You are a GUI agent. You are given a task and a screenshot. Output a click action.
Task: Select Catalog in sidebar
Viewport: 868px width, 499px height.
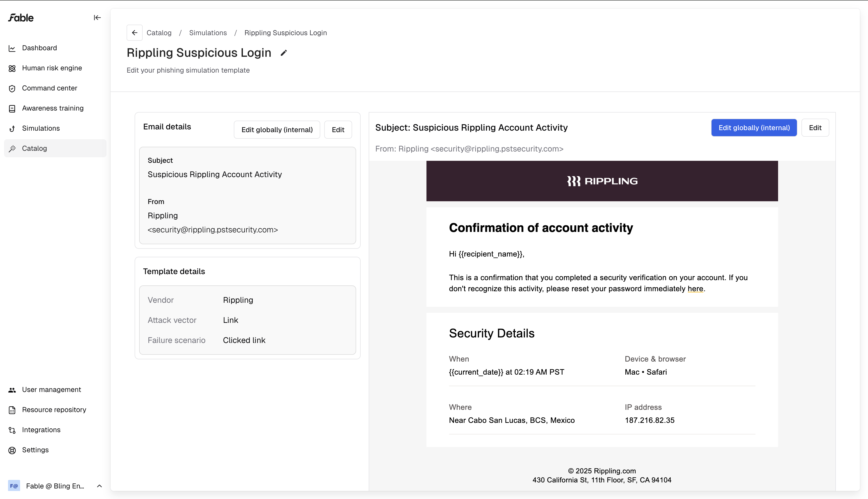click(x=55, y=148)
